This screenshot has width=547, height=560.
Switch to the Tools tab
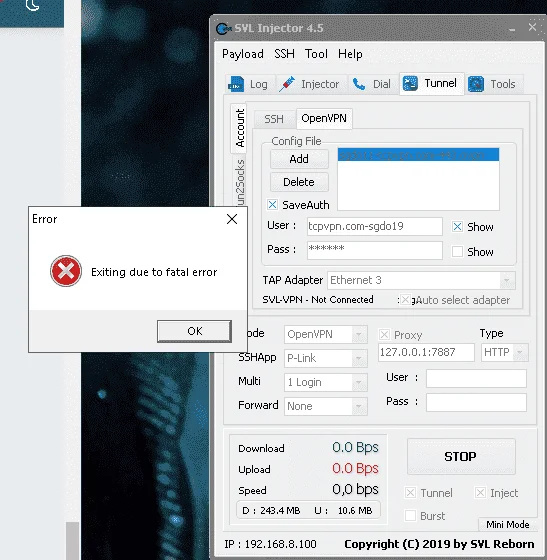[495, 84]
